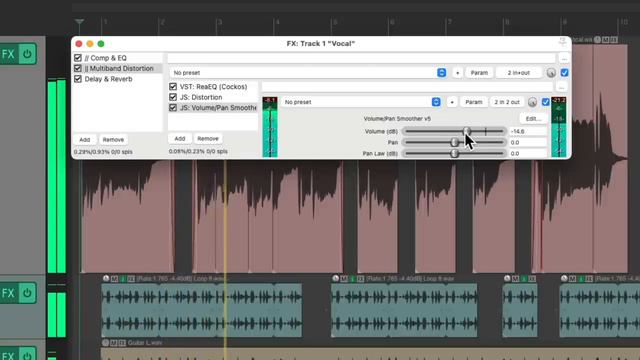The image size is (640, 360).
Task: Close the FX: Track 1 "Vocal" window
Action: click(79, 44)
